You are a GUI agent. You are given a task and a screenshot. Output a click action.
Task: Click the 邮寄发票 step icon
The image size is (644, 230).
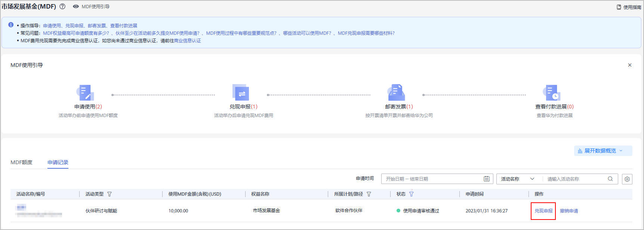click(x=396, y=93)
